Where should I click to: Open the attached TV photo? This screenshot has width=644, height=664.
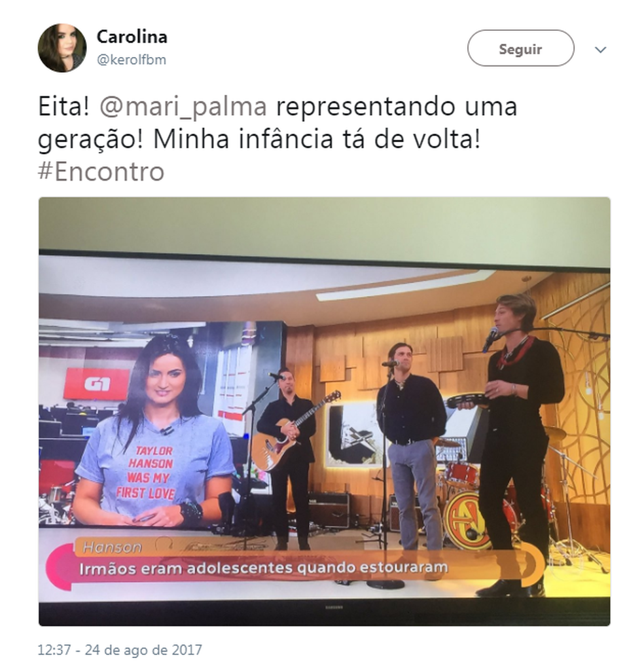324,411
